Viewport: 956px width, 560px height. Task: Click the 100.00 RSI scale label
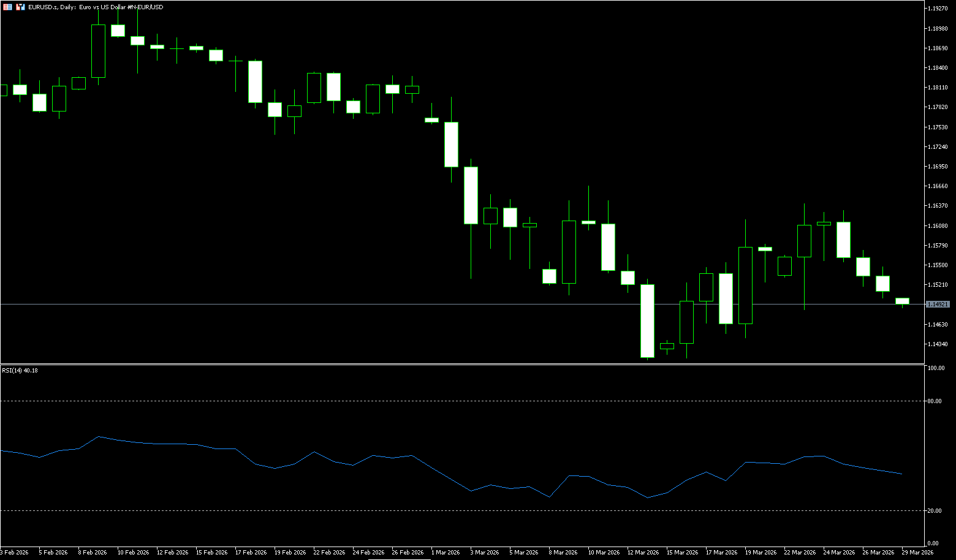[x=936, y=368]
